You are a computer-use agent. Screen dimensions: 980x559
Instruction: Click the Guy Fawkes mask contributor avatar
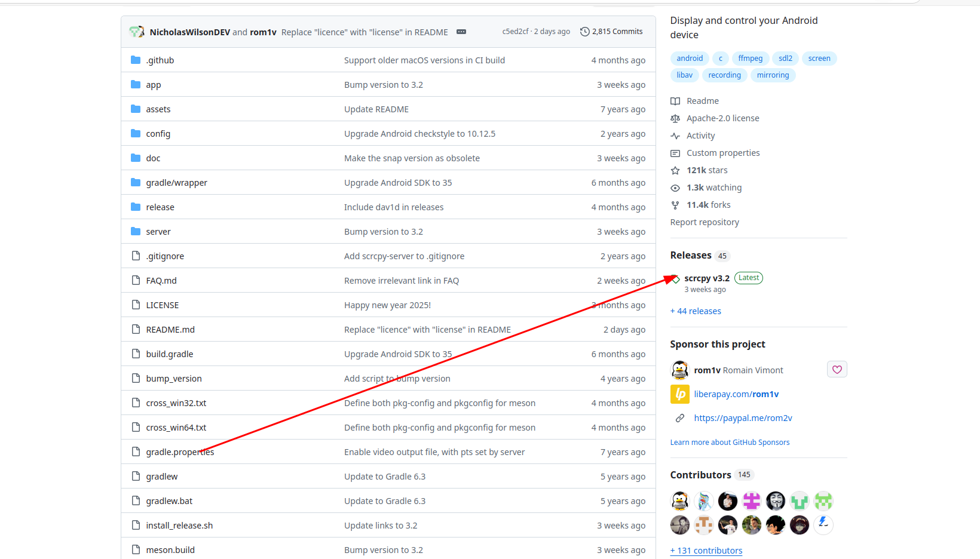776,500
